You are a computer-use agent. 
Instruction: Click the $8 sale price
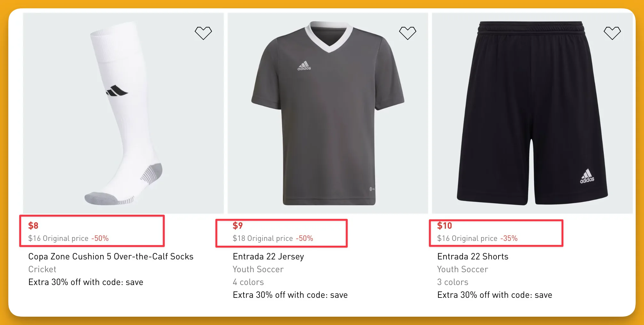click(33, 226)
